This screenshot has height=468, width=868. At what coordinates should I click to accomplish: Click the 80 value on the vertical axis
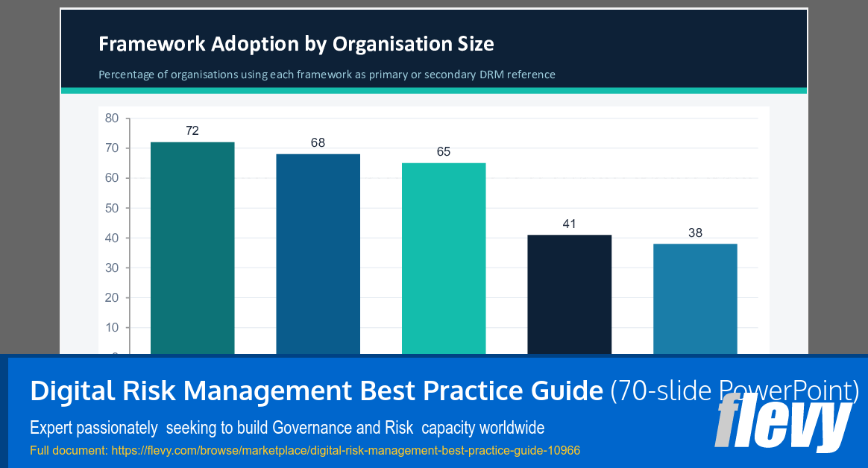113,118
